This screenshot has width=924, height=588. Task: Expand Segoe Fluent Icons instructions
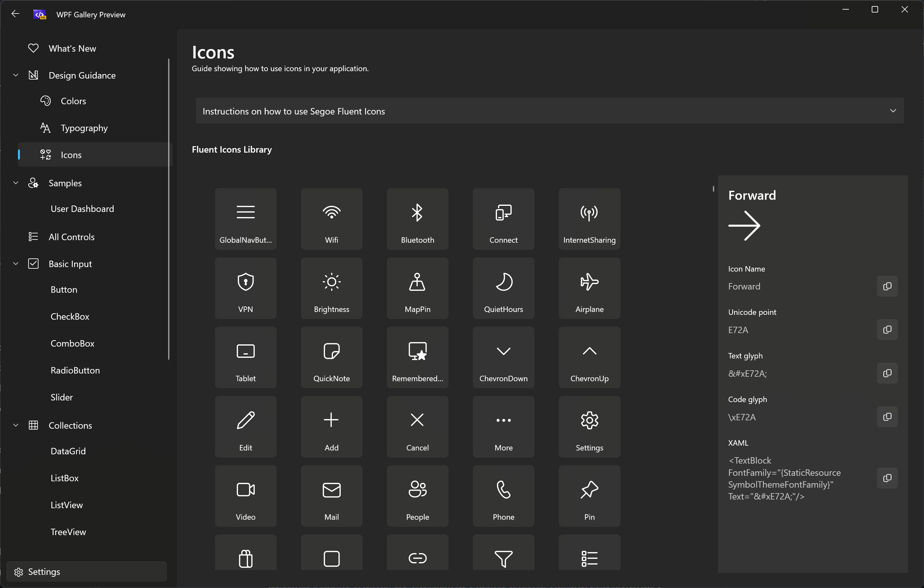[x=550, y=111]
